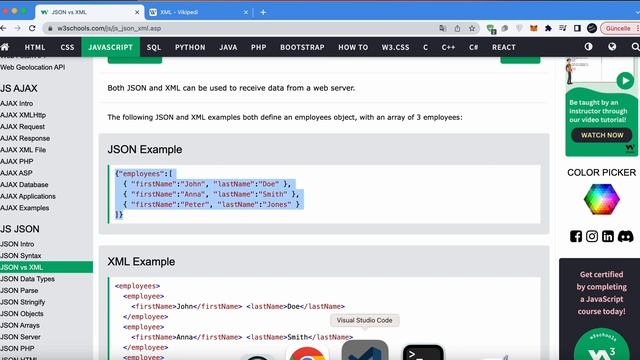640x360 pixels.
Task: Open Google Chrome from dock
Action: tap(307, 353)
